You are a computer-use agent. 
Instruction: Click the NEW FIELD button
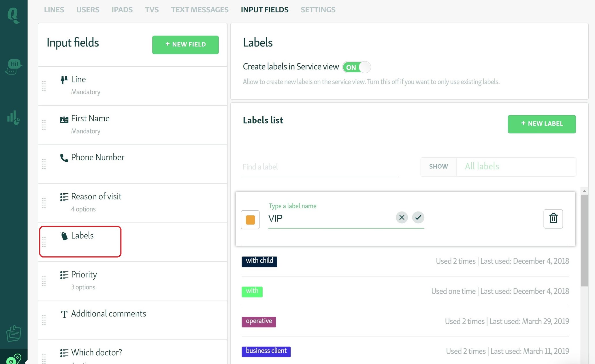point(185,45)
